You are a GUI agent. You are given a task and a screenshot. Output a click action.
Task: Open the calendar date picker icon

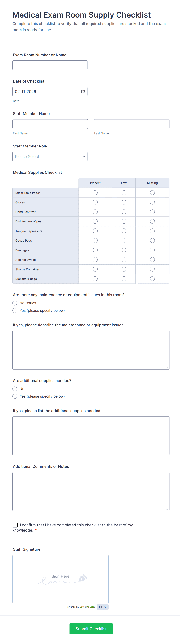(83, 91)
